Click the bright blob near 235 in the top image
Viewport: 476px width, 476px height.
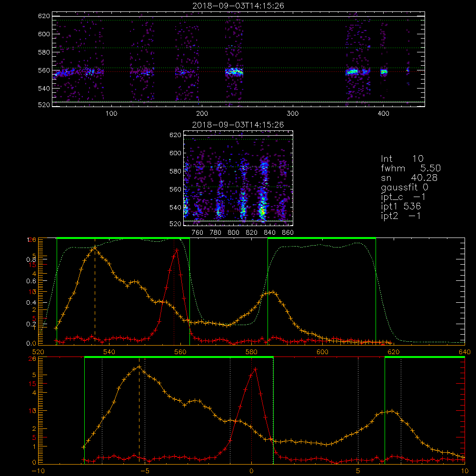[234, 72]
